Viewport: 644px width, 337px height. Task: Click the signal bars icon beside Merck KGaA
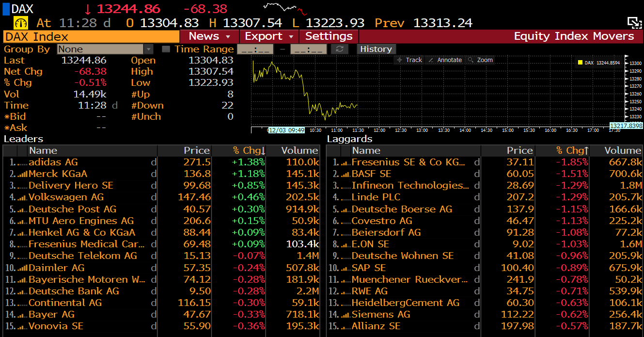[22, 174]
